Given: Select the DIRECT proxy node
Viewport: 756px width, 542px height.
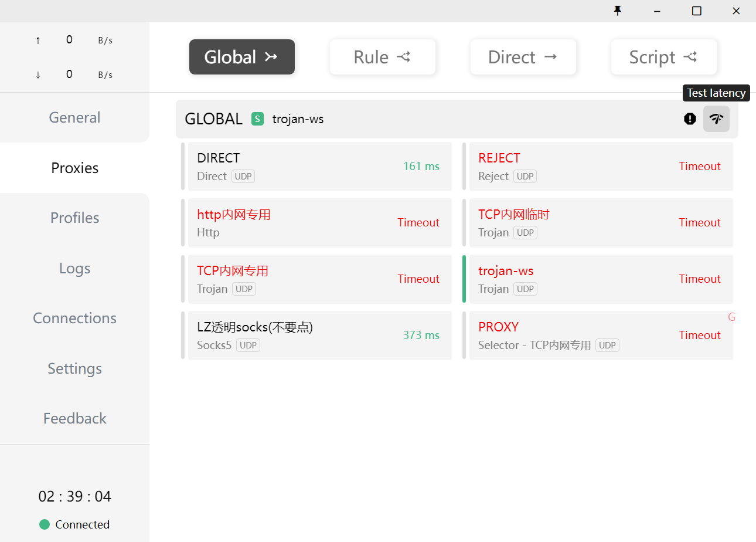Looking at the screenshot, I should coord(319,167).
